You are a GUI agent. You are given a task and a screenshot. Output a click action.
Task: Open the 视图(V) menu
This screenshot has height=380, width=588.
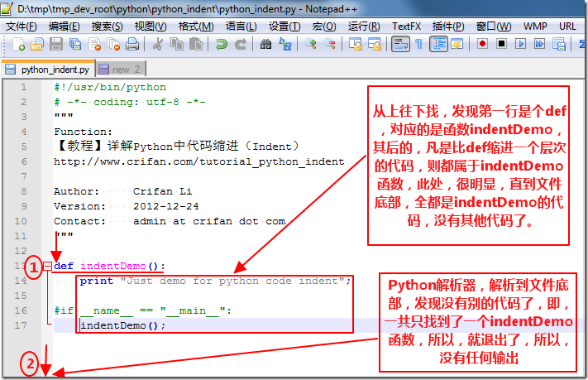coord(151,26)
